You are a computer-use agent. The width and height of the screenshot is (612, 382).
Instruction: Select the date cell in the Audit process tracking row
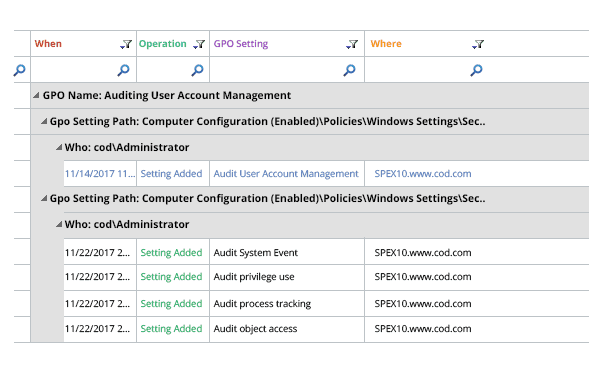100,304
